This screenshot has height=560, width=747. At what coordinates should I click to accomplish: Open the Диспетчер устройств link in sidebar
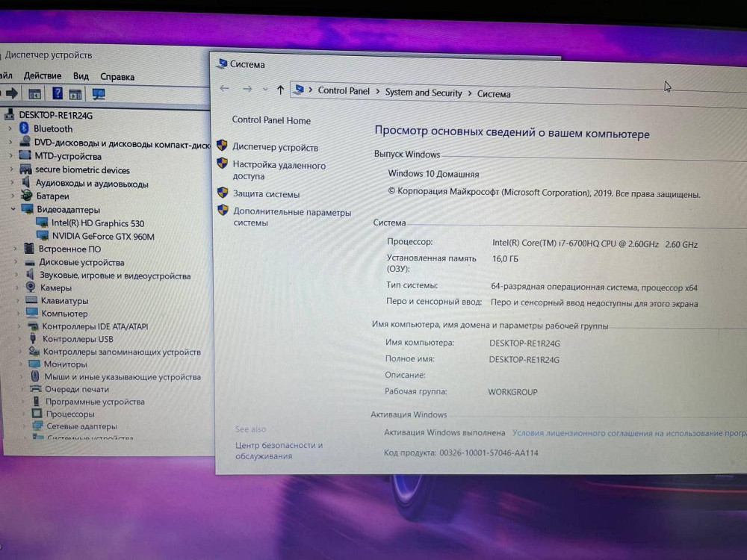click(275, 148)
